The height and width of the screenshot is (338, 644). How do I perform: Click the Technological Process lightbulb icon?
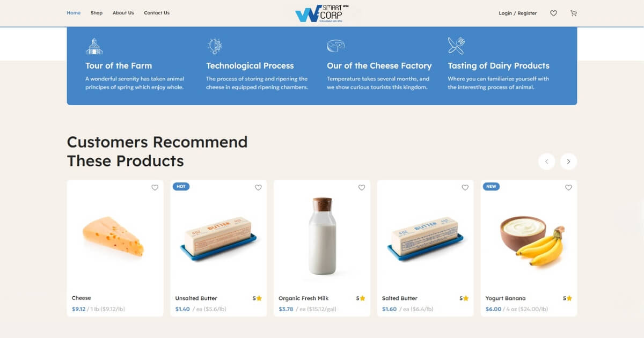(215, 46)
